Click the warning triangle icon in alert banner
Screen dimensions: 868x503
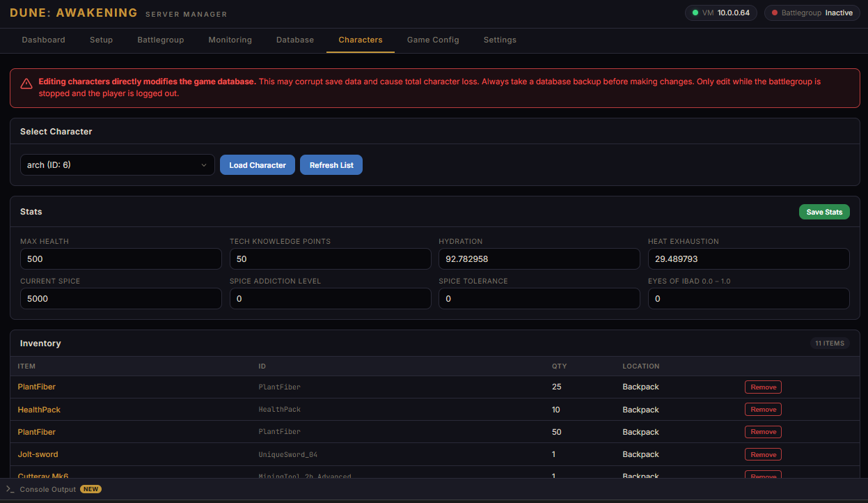pos(26,84)
